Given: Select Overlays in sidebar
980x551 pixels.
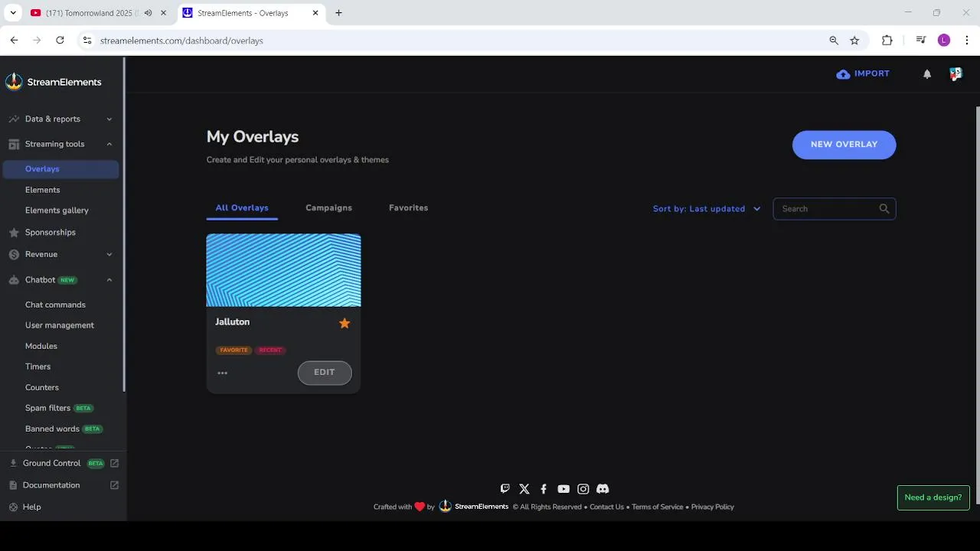Looking at the screenshot, I should click(61, 169).
